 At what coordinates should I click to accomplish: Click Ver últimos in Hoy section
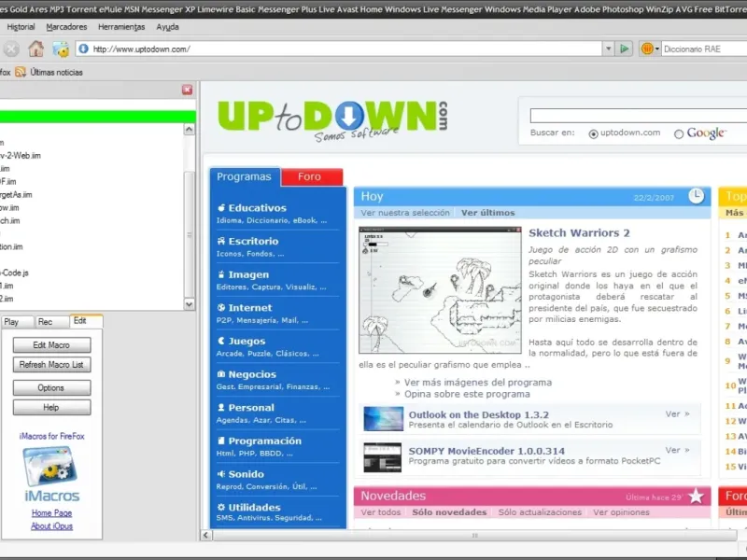(x=487, y=213)
